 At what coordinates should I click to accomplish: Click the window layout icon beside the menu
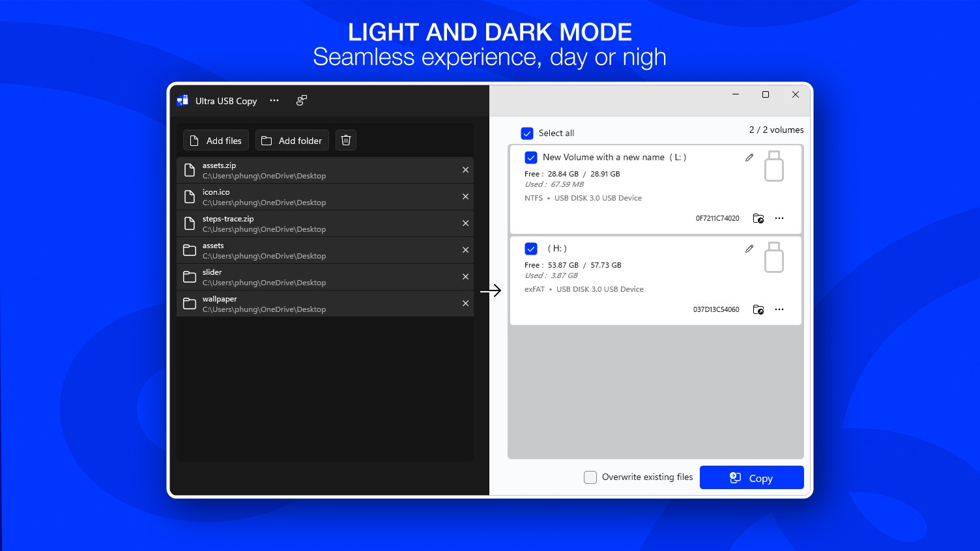click(302, 100)
